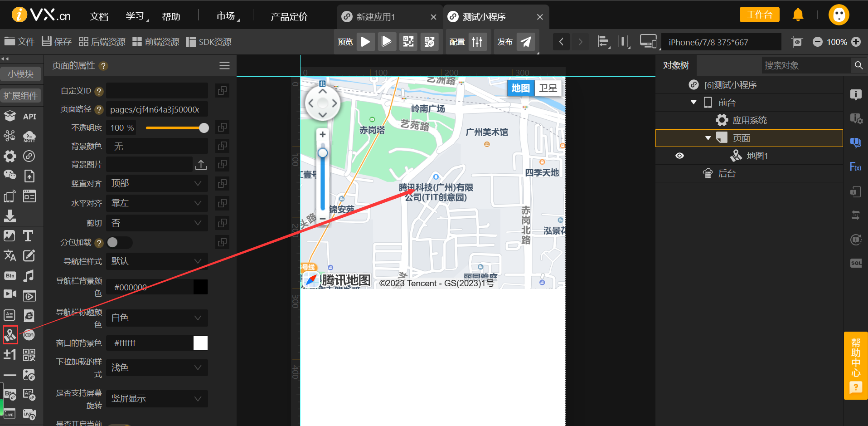The height and width of the screenshot is (426, 868).
Task: Open the 竖直对齐 dropdown
Action: coord(157,183)
